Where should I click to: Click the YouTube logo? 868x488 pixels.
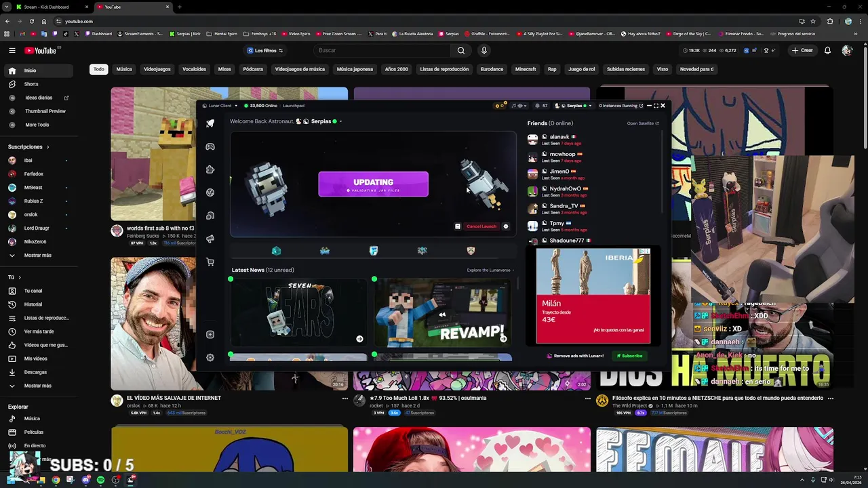[41, 50]
